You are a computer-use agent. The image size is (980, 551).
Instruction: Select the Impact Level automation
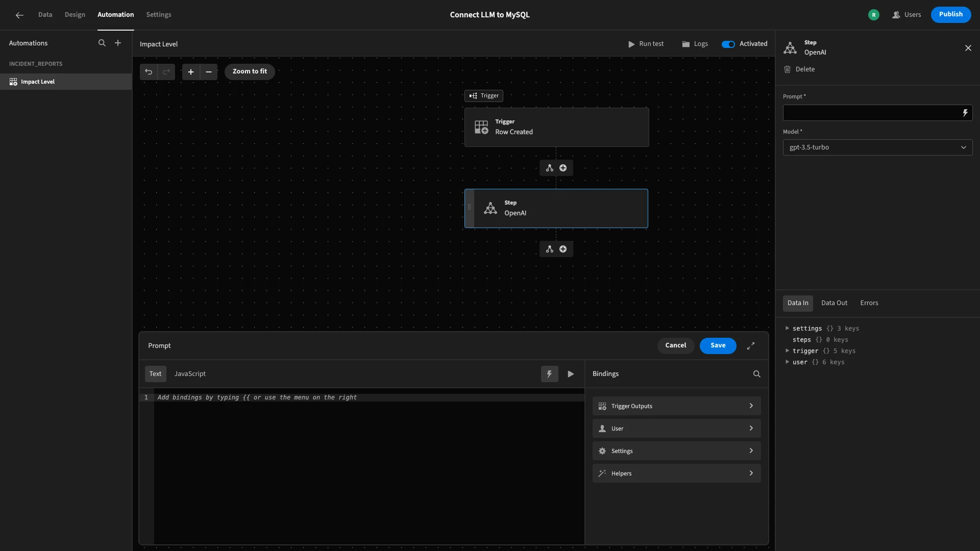(66, 82)
